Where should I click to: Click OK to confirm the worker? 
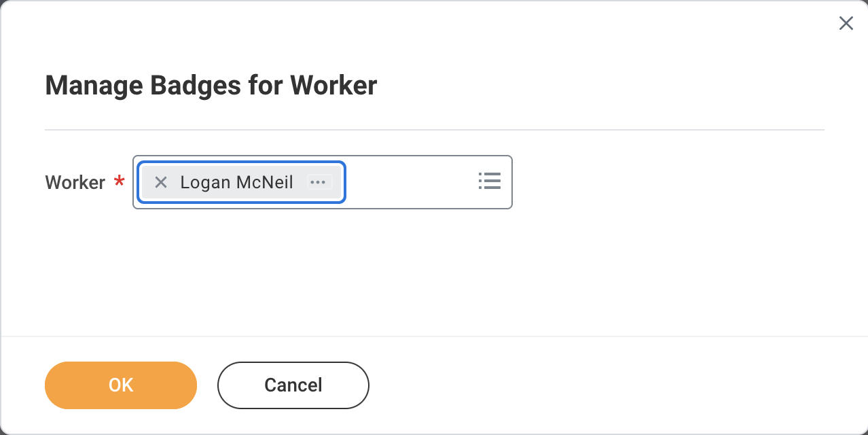(x=120, y=385)
